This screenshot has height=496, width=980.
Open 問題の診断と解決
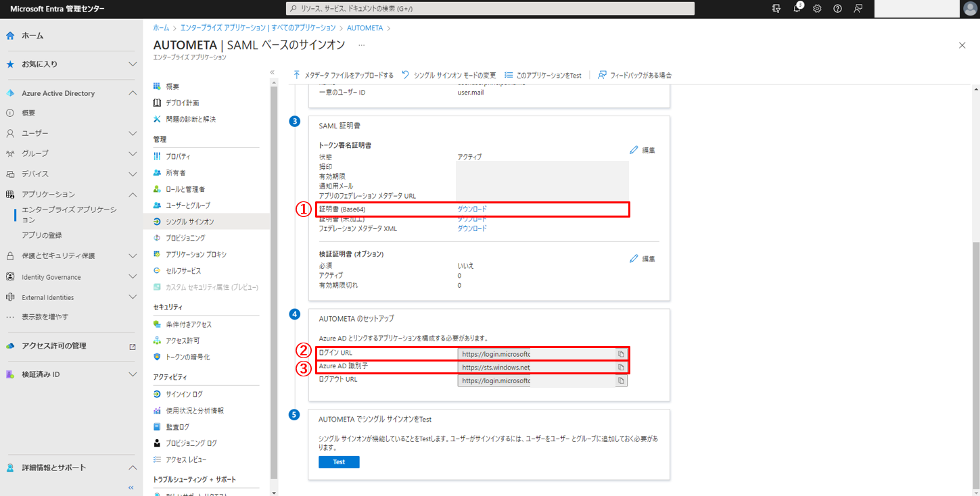click(x=191, y=119)
